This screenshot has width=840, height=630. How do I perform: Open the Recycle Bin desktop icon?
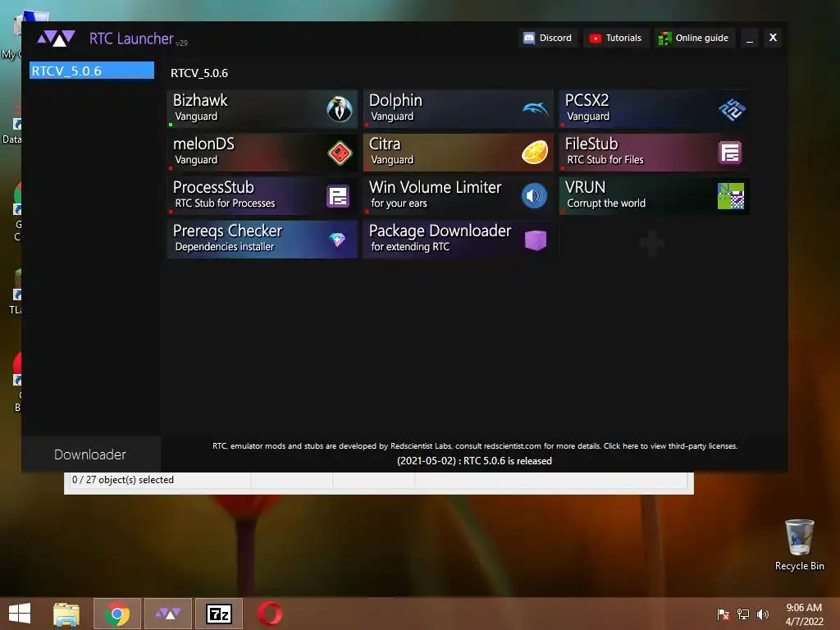tap(799, 545)
